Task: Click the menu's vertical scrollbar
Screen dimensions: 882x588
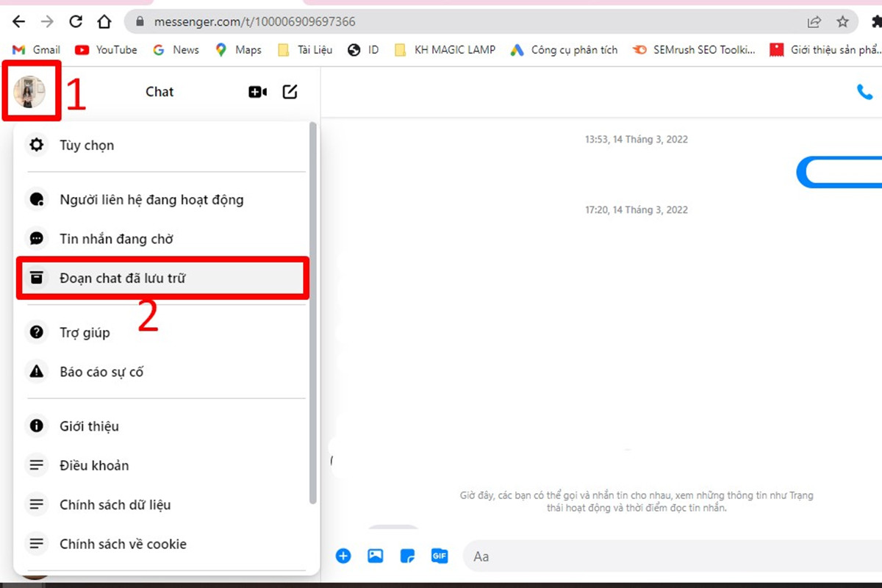Action: (314, 312)
